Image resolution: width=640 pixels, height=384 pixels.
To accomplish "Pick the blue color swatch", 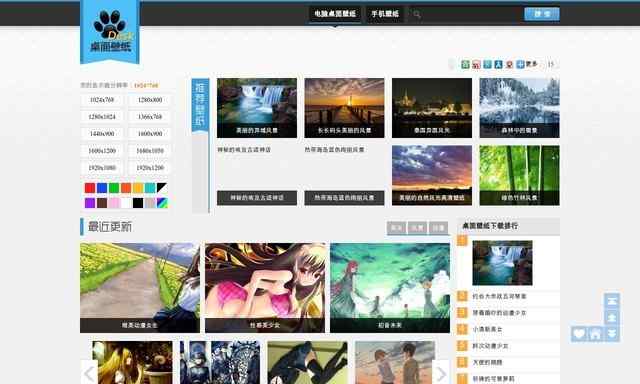I will pyautogui.click(x=102, y=188).
